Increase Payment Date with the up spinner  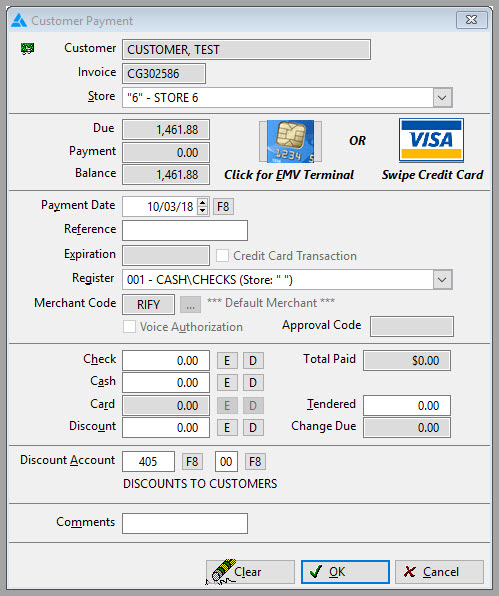pyautogui.click(x=203, y=203)
